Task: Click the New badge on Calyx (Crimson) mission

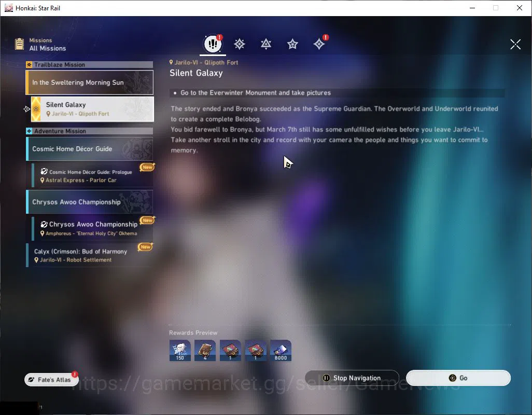Action: point(145,247)
